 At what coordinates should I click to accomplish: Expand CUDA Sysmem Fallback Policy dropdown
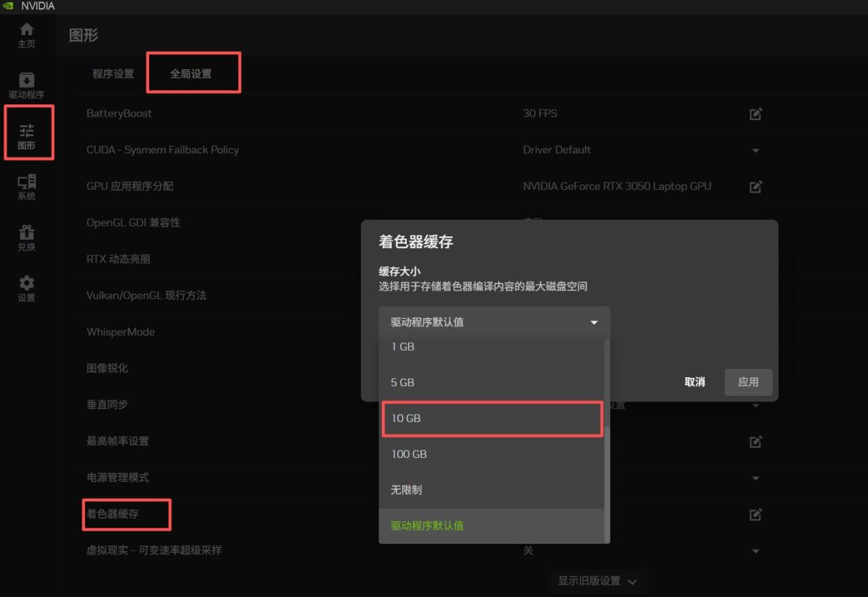pos(755,151)
